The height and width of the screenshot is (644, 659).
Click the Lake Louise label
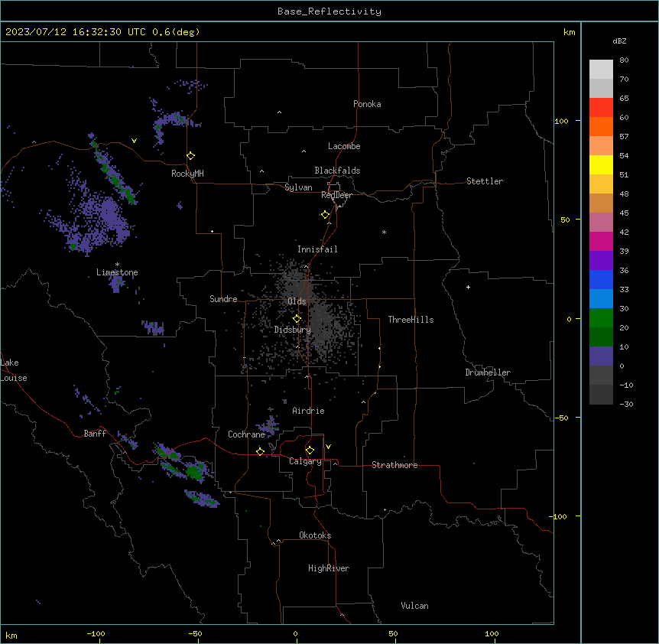14,370
